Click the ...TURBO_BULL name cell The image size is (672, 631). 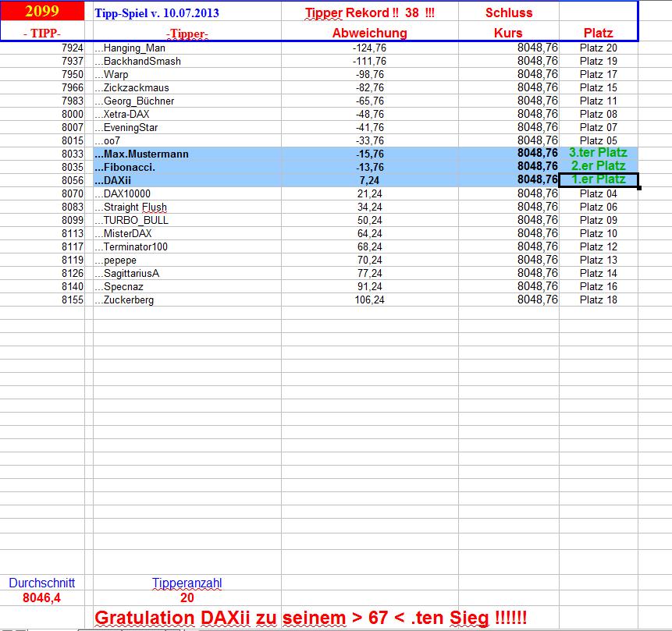tap(187, 221)
